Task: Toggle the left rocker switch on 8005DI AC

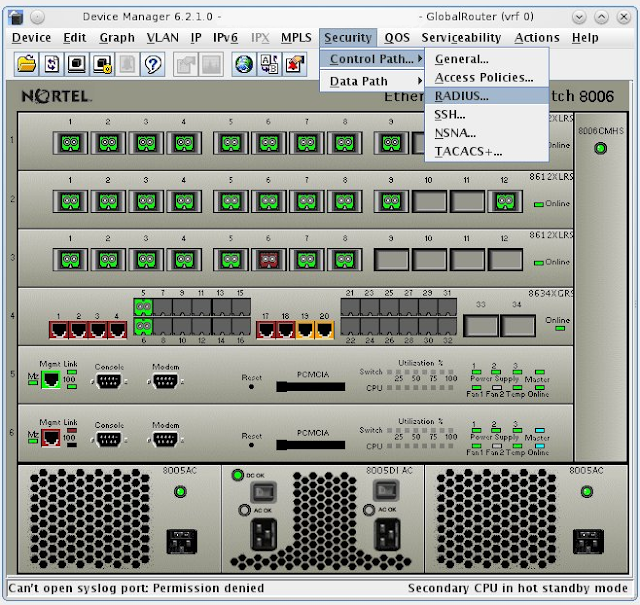Action: (263, 492)
